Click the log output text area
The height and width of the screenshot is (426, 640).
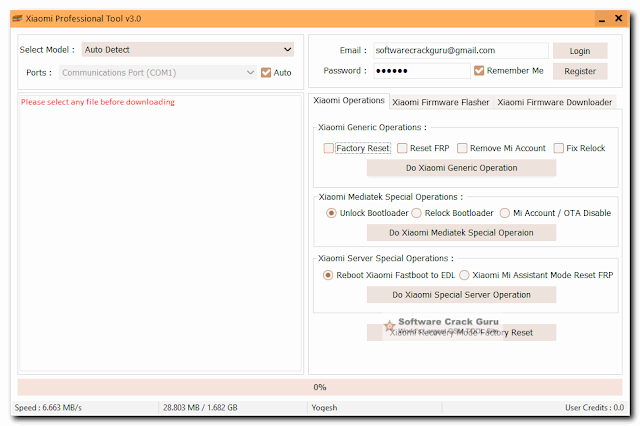click(x=160, y=233)
